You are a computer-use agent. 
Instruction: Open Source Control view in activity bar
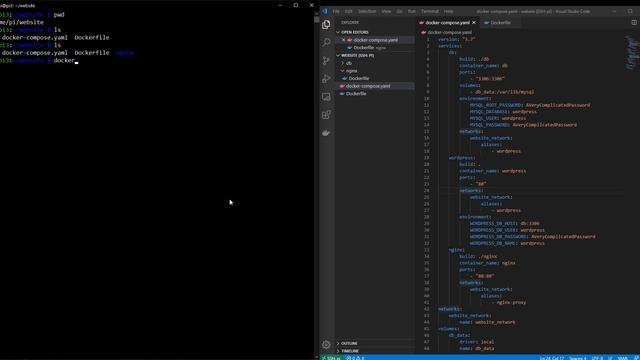[326, 60]
